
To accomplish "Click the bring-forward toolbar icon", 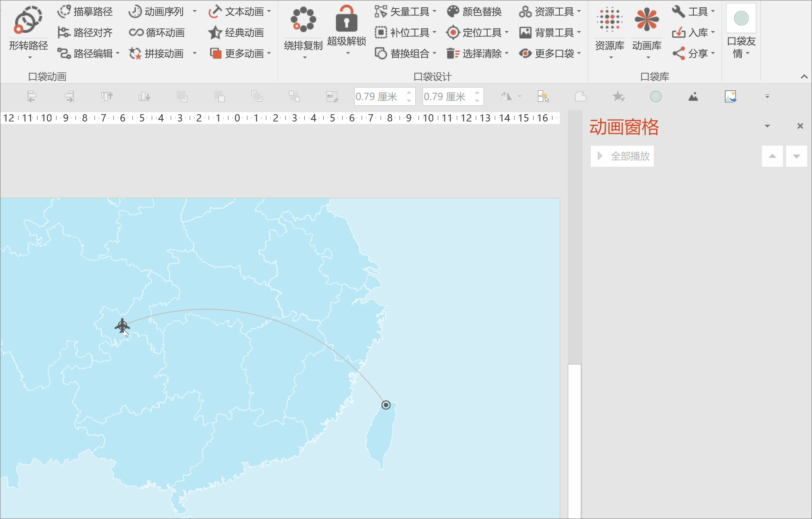I will coord(182,96).
